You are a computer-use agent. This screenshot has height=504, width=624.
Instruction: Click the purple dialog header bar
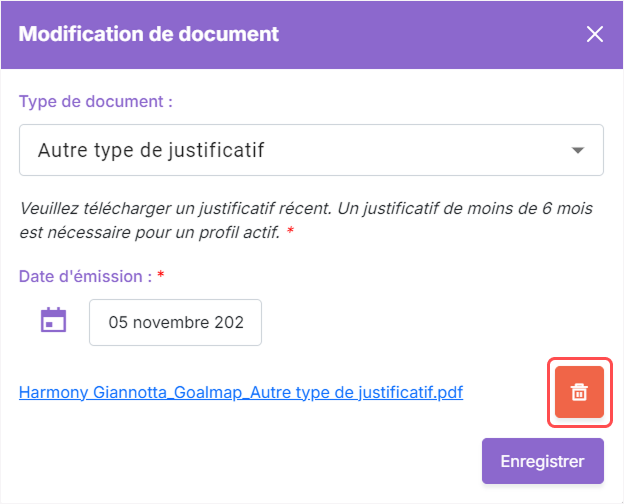312,35
